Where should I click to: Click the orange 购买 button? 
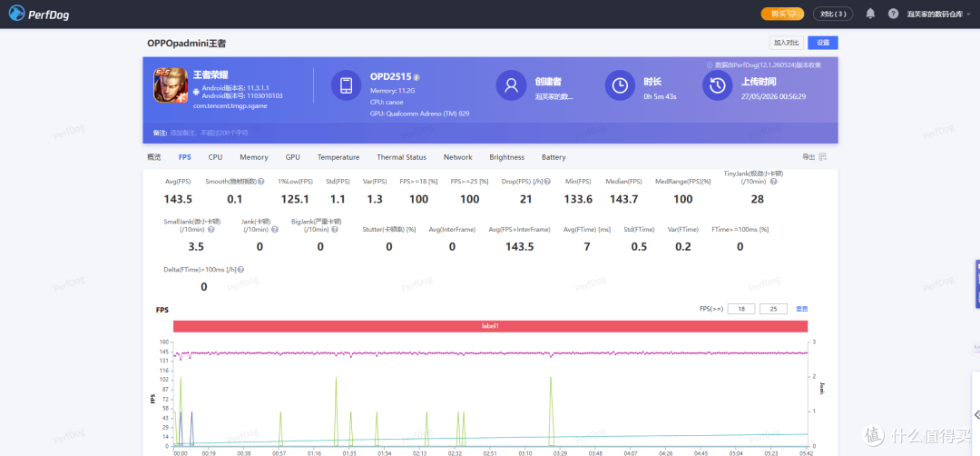[x=782, y=14]
